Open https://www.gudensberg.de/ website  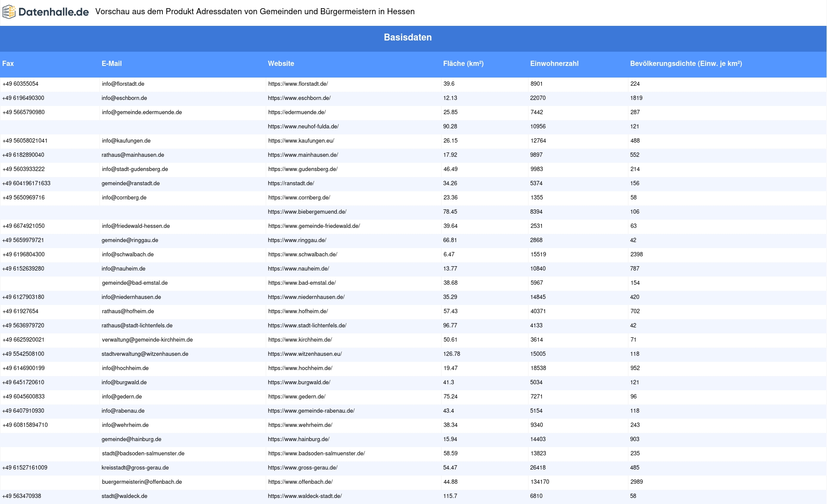[303, 169]
